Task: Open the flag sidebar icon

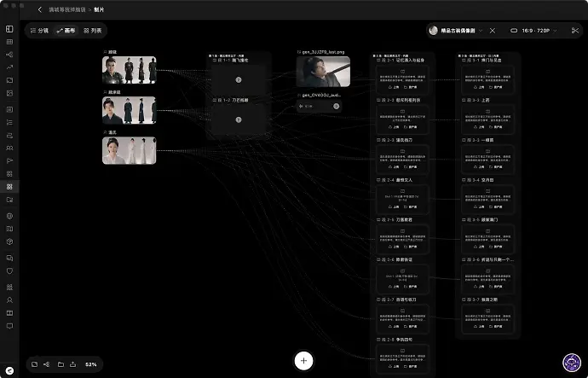Action: tap(9, 160)
